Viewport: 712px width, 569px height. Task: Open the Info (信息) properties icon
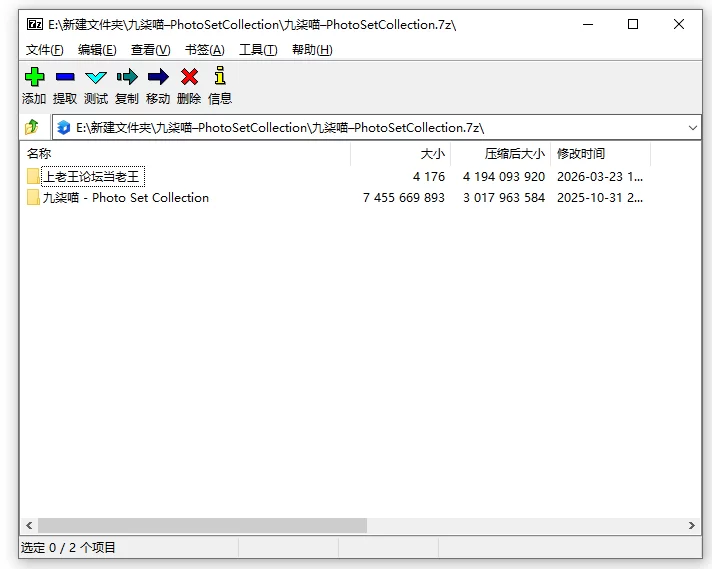[x=220, y=77]
